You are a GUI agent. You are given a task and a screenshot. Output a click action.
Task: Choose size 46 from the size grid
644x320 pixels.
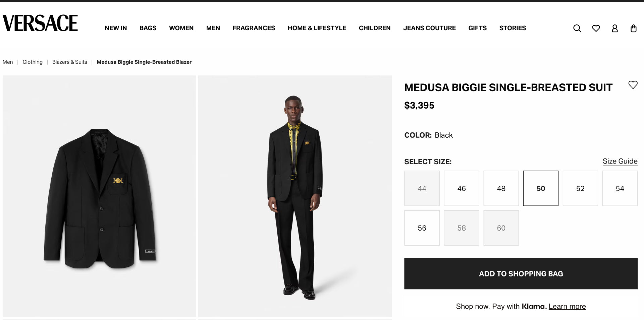[461, 188]
